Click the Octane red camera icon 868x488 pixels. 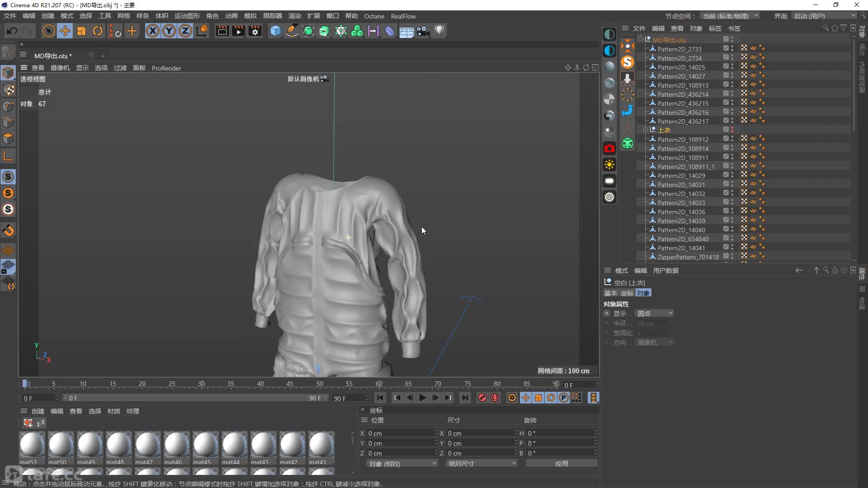[x=609, y=148]
